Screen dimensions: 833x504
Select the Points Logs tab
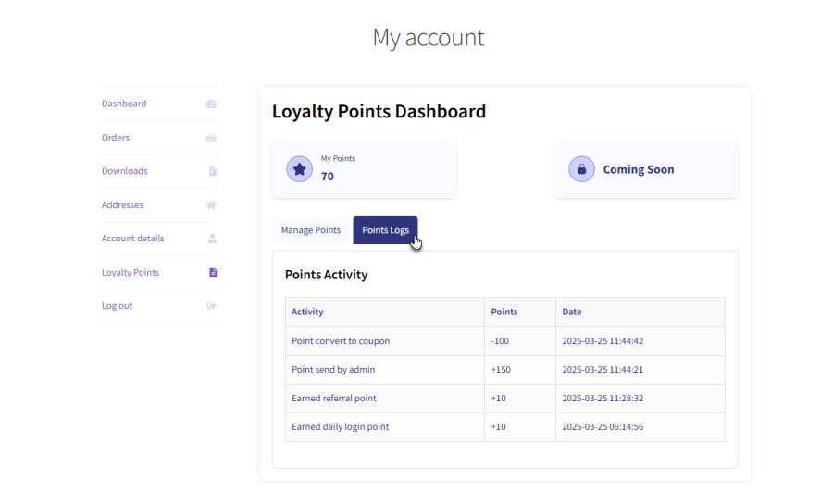pyautogui.click(x=385, y=230)
